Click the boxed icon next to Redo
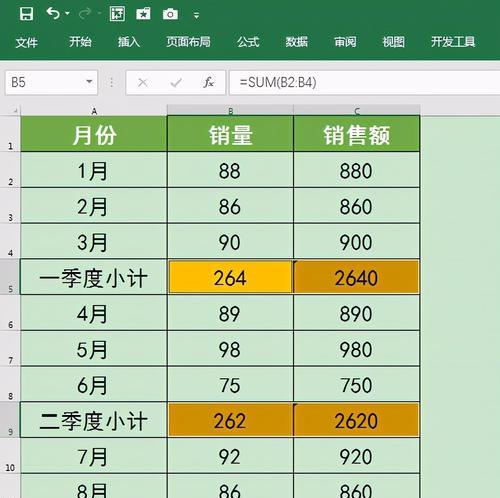The image size is (500, 498). pos(117,14)
